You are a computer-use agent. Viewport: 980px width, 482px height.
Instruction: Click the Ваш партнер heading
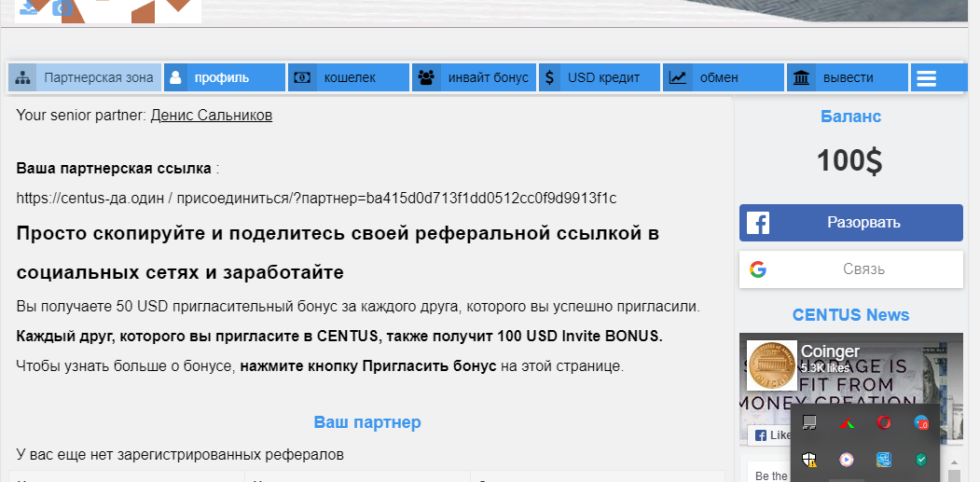click(367, 422)
